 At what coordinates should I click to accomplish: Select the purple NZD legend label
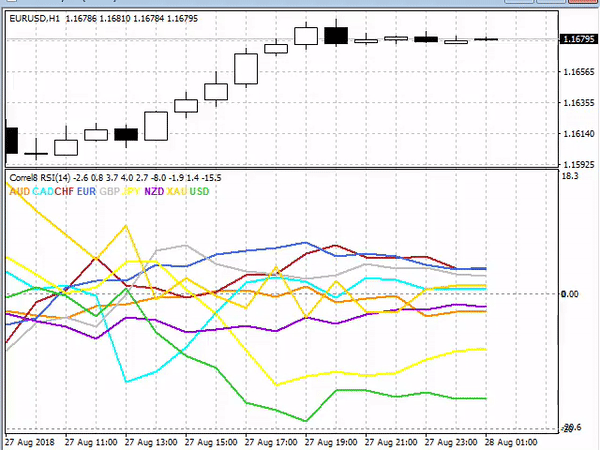click(x=154, y=190)
